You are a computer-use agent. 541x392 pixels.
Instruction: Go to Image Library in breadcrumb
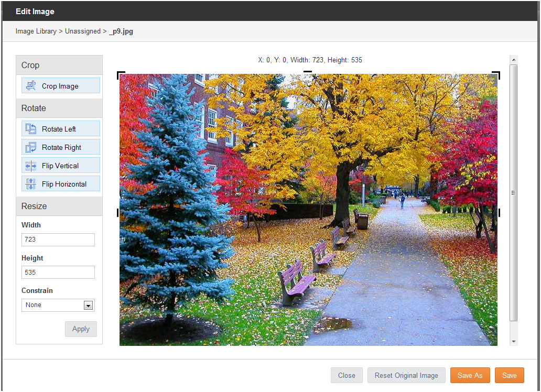[x=36, y=31]
